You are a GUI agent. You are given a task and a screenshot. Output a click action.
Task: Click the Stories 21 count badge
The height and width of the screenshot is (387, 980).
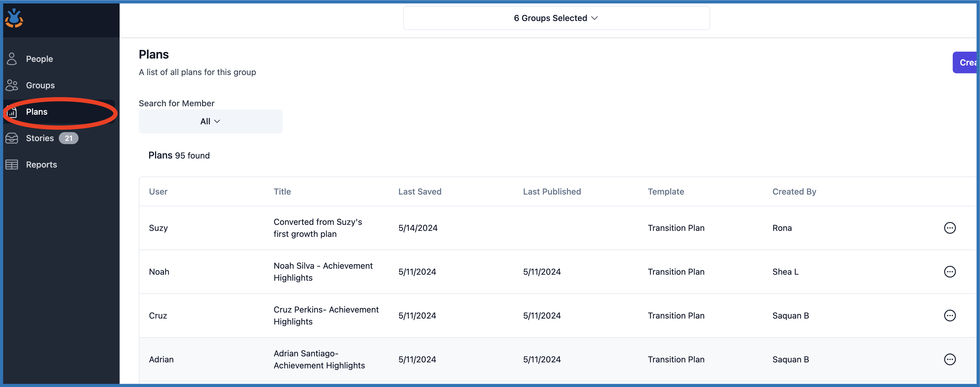click(x=68, y=138)
